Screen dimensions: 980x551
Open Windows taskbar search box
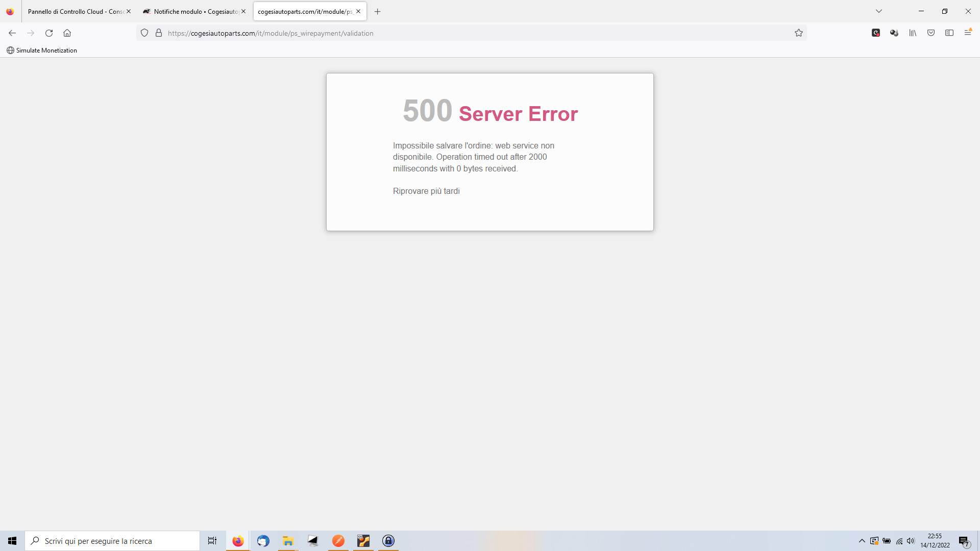tap(112, 541)
